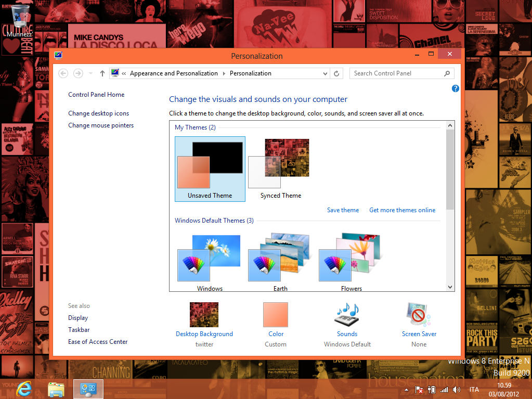Click the search magnifier icon
Viewport: 532px width, 399px height.
coord(447,73)
